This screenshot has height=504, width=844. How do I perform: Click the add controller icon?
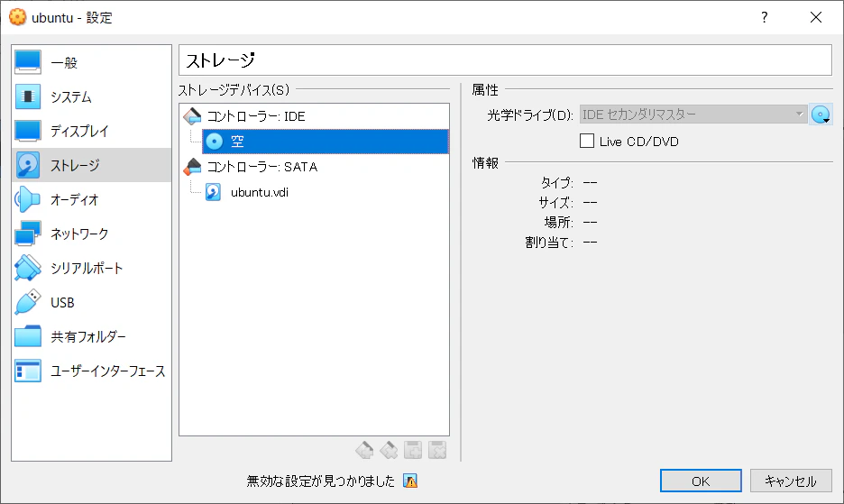point(364,450)
